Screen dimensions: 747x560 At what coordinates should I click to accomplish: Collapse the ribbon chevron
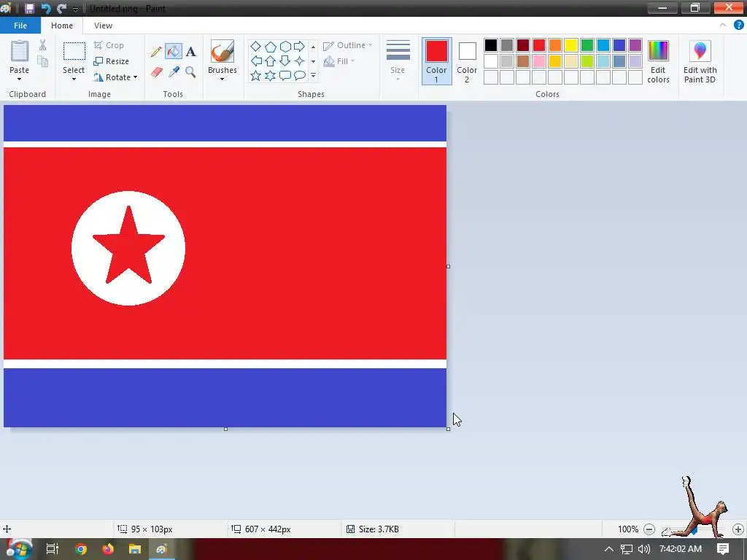(723, 26)
